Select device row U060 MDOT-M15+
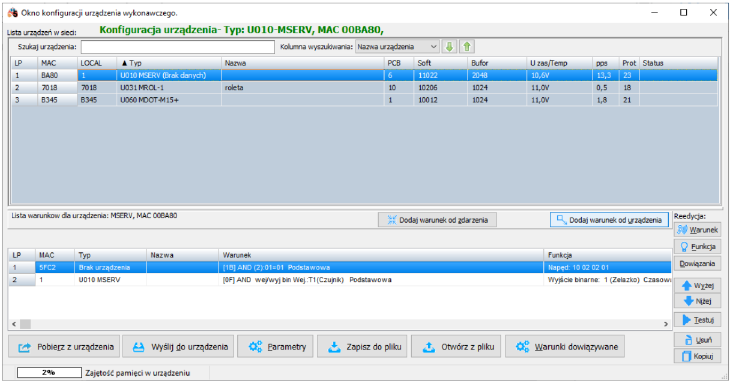This screenshot has height=383, width=730. click(x=365, y=100)
